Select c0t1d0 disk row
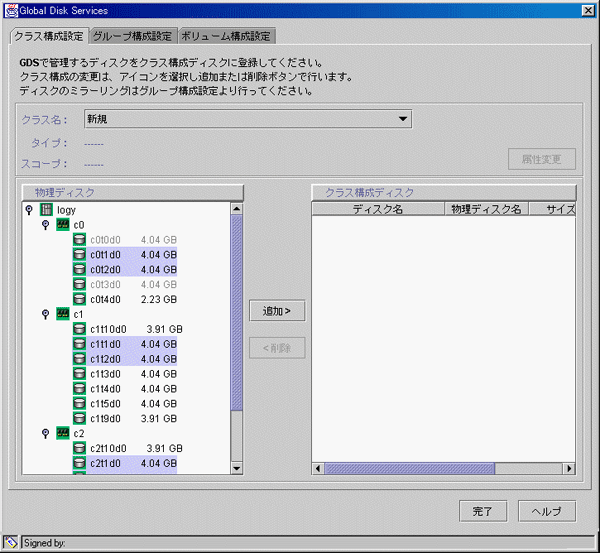Viewport: 600px width, 553px height. coord(125,254)
